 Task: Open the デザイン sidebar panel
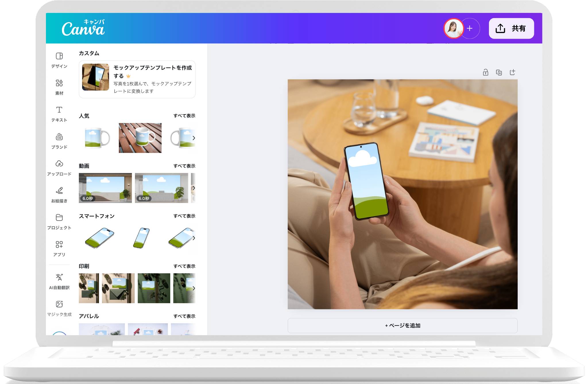pyautogui.click(x=59, y=60)
